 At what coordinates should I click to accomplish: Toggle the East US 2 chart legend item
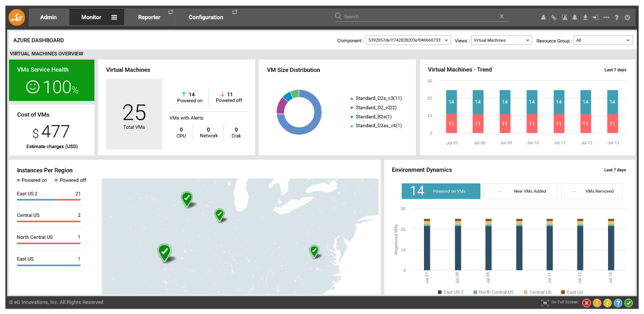tap(451, 293)
